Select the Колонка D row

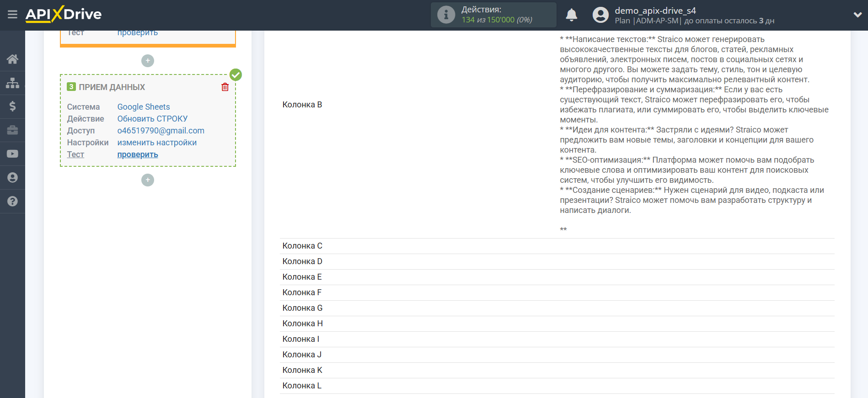557,261
